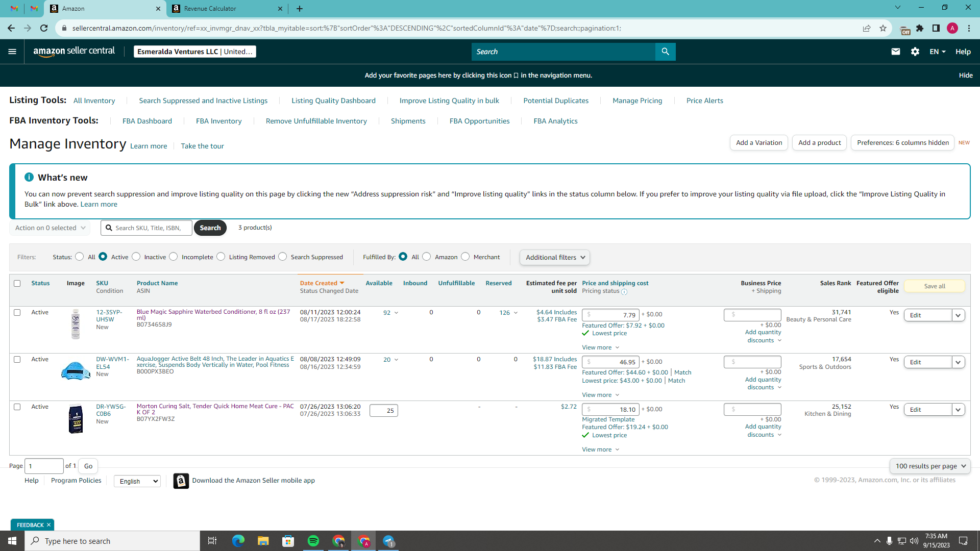Toggle the select-all rows checkbox

coord(17,283)
